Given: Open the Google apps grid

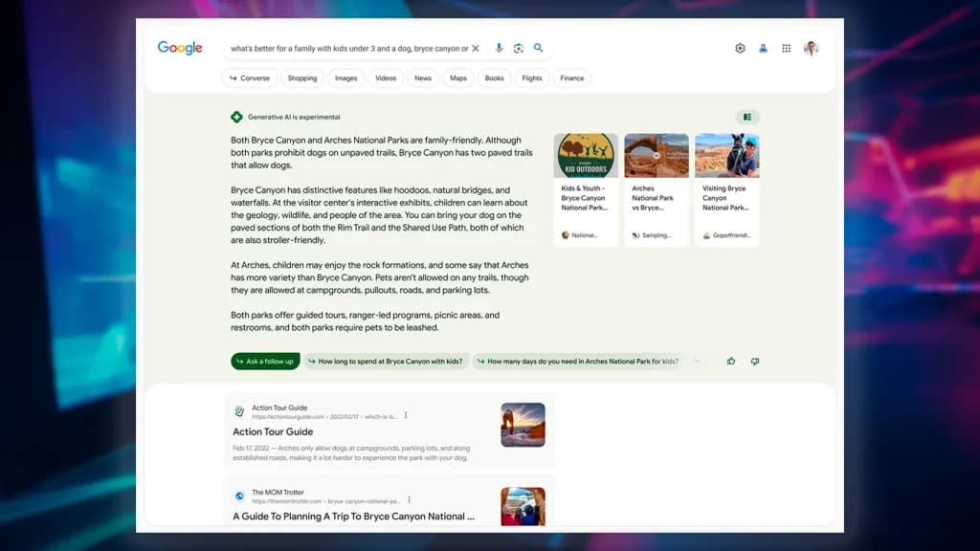Looking at the screenshot, I should pos(785,47).
